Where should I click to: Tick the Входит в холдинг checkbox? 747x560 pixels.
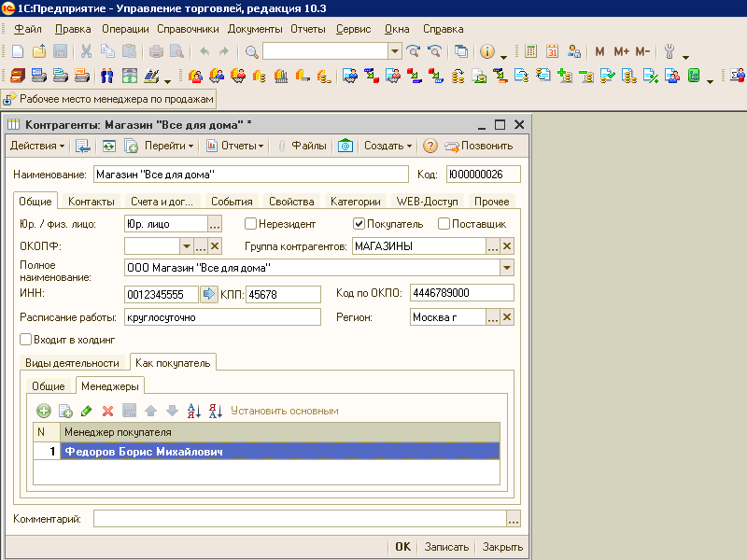pos(26,340)
